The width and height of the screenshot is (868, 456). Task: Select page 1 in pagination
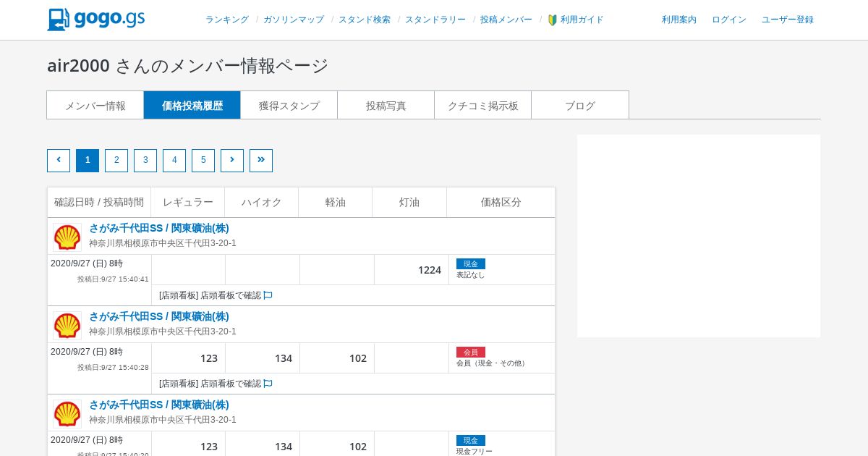pos(88,161)
